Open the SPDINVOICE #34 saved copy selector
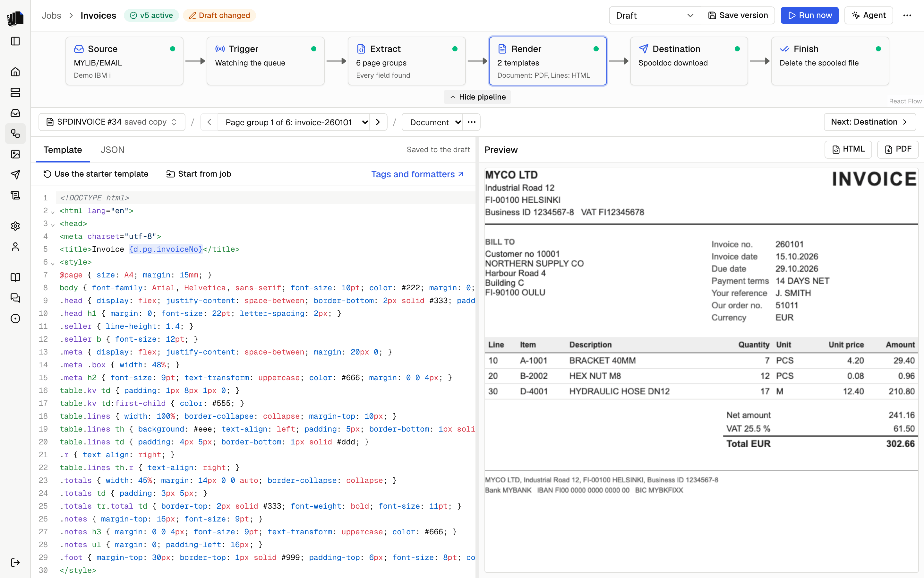Screen dimensions: 924x578 point(112,122)
